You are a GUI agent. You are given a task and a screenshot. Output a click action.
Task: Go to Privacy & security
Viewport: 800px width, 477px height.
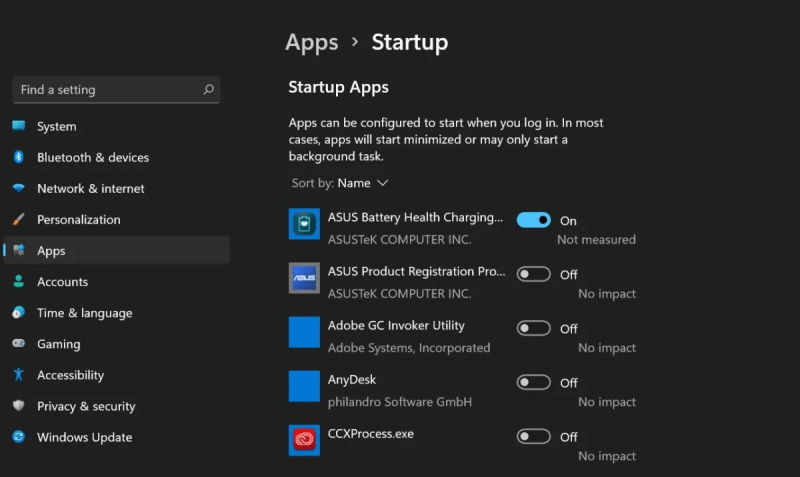click(116, 407)
